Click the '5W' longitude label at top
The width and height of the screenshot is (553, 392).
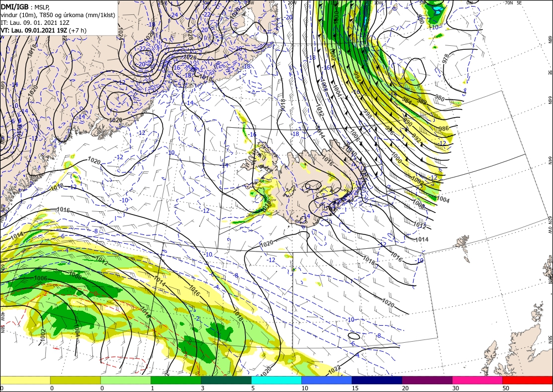click(423, 3)
